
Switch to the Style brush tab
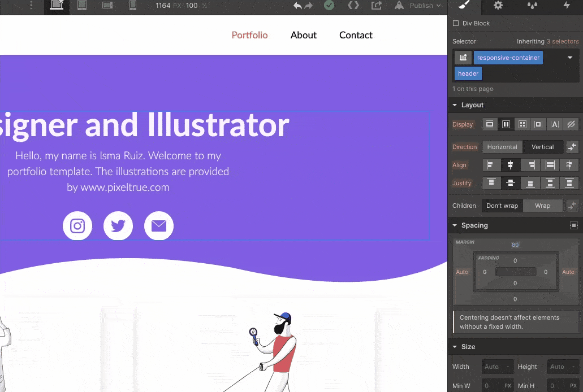click(x=464, y=5)
